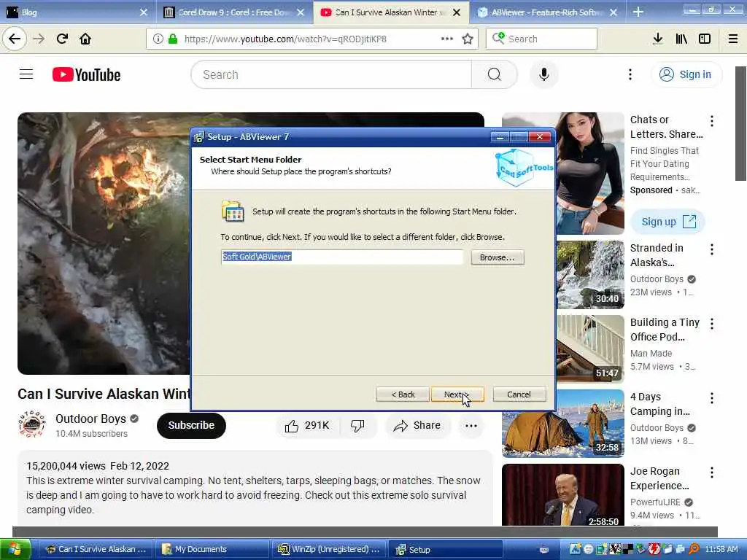Viewport: 747px width, 560px height.
Task: Open the Firefox hamburger menu
Action: click(733, 39)
